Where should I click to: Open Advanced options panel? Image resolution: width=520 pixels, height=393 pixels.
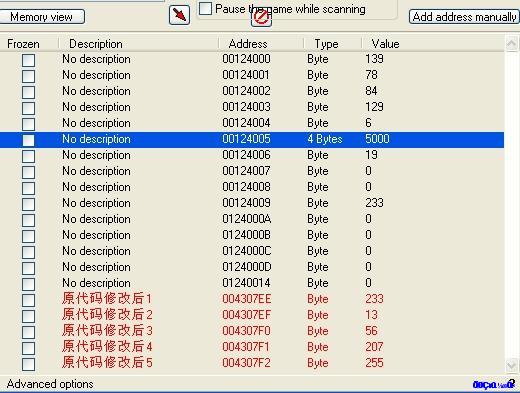(50, 384)
